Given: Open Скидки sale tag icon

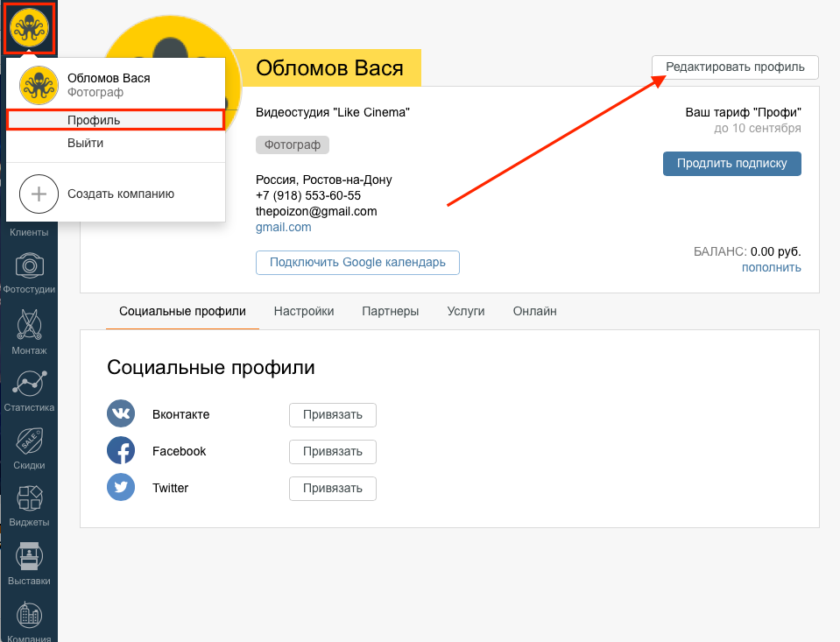Looking at the screenshot, I should tap(30, 441).
